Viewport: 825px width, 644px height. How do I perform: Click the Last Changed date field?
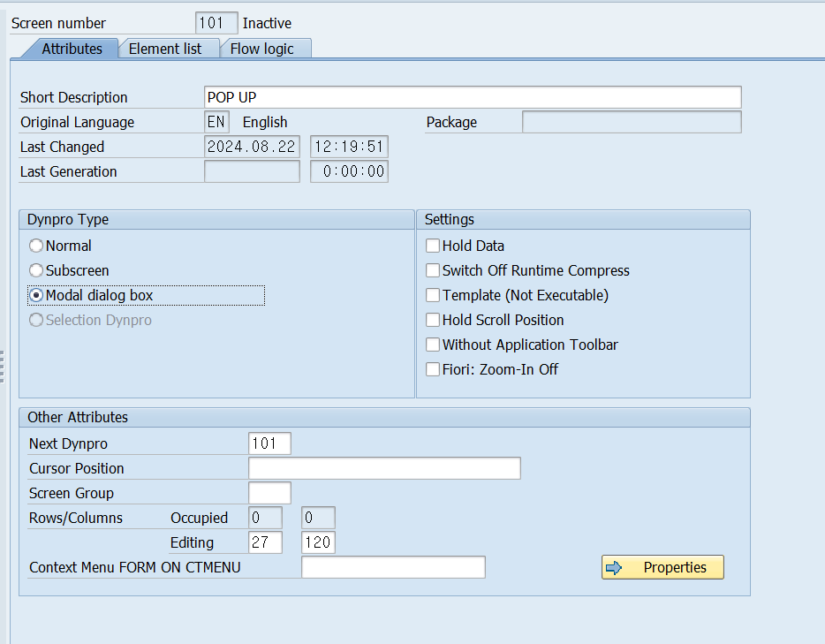tap(252, 147)
